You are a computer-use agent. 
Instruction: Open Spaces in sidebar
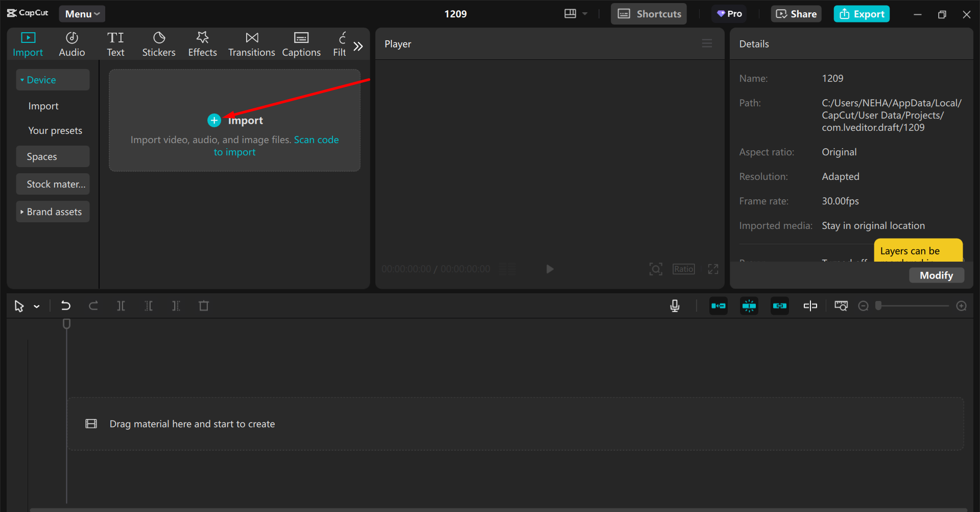[53, 156]
